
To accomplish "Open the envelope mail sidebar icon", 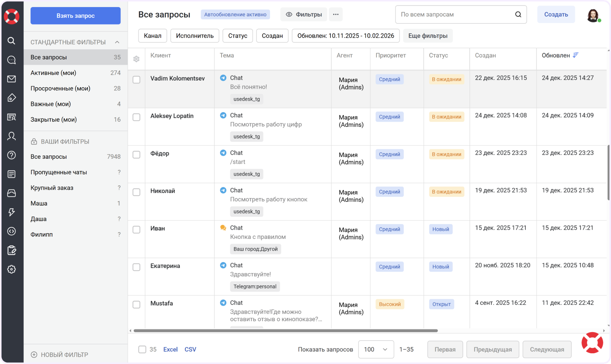I will pyautogui.click(x=12, y=79).
